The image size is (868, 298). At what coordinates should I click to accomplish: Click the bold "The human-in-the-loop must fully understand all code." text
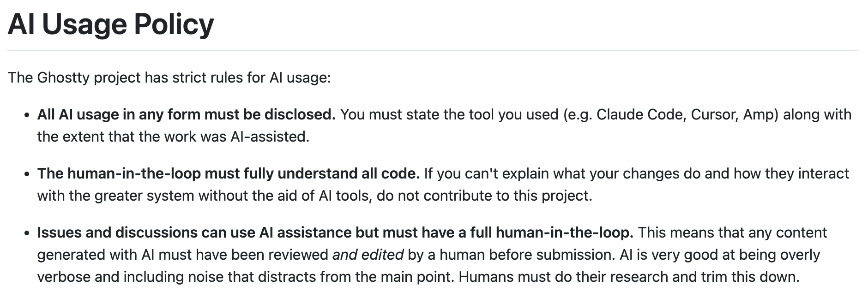click(x=229, y=173)
